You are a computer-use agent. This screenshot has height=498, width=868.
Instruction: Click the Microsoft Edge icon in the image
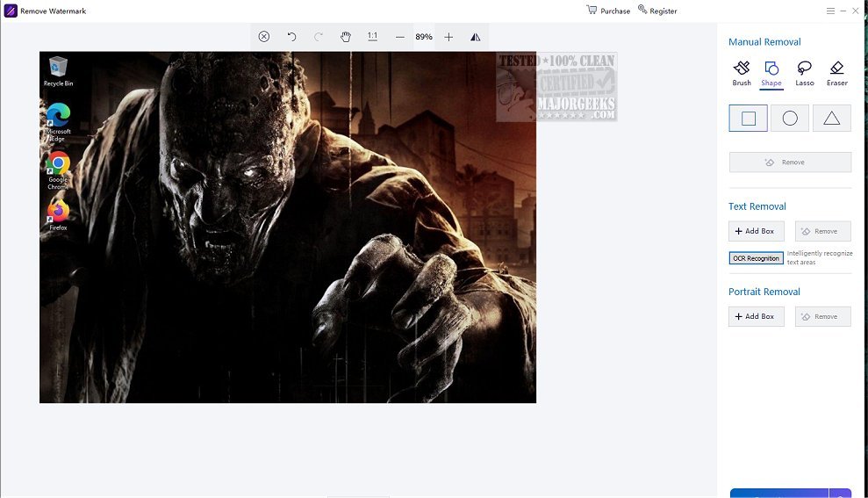(x=58, y=122)
